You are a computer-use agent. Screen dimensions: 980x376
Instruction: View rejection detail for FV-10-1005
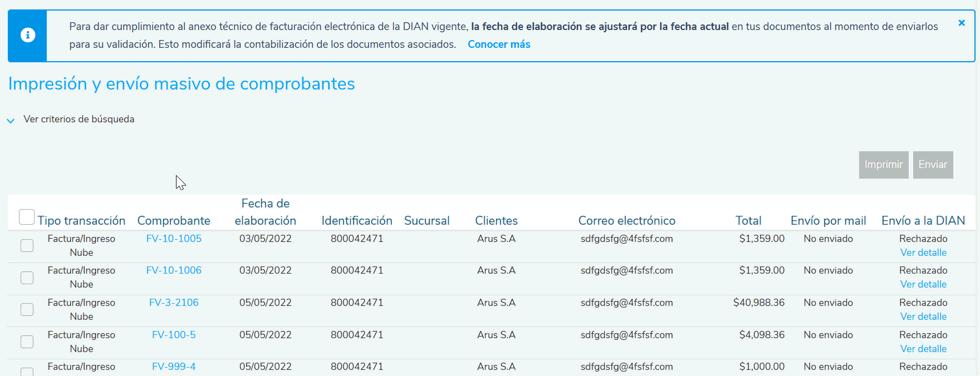pyautogui.click(x=923, y=253)
